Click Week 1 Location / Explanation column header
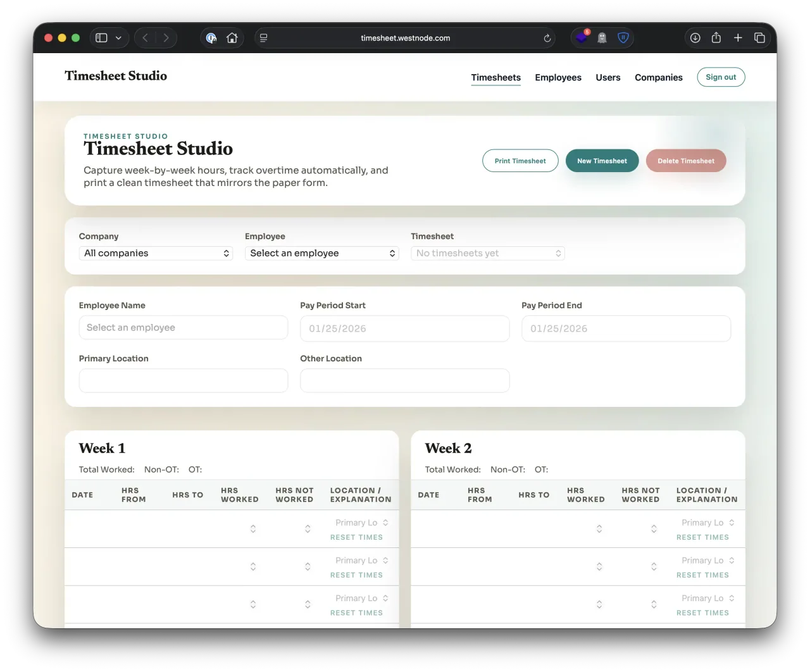 coord(361,495)
